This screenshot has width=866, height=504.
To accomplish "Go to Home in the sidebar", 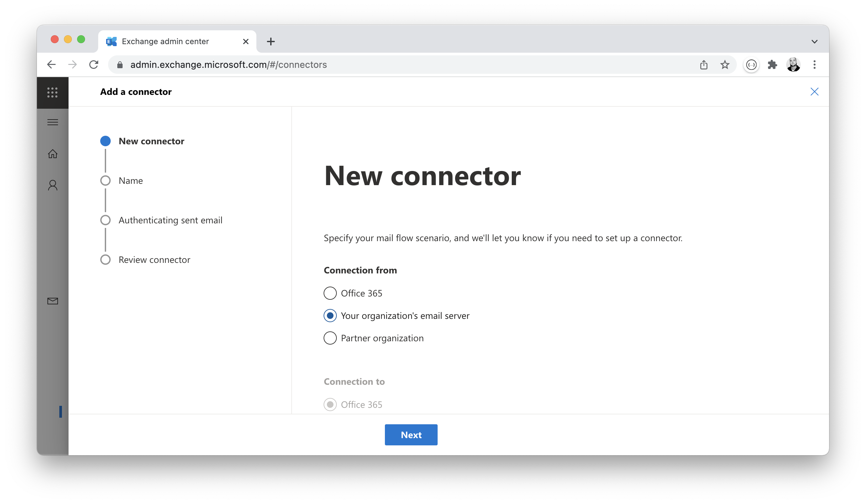I will [x=53, y=154].
